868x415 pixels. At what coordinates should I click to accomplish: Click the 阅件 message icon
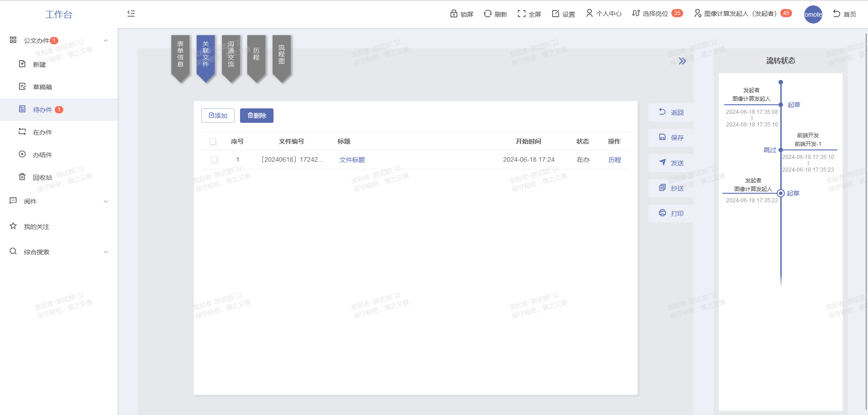[13, 201]
